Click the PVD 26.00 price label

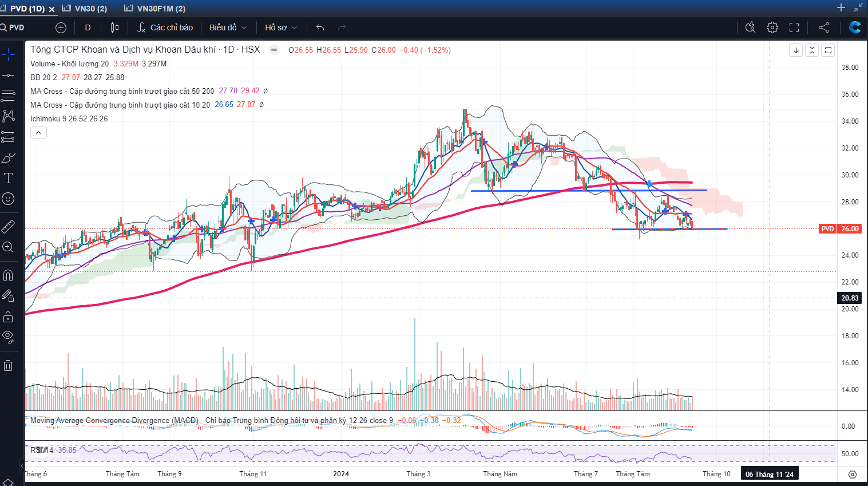841,228
